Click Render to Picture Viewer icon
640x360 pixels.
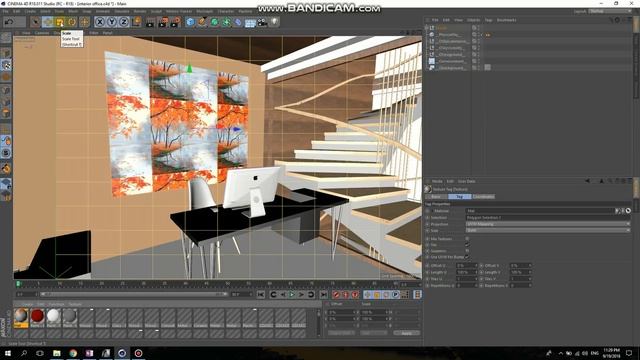tap(163, 22)
